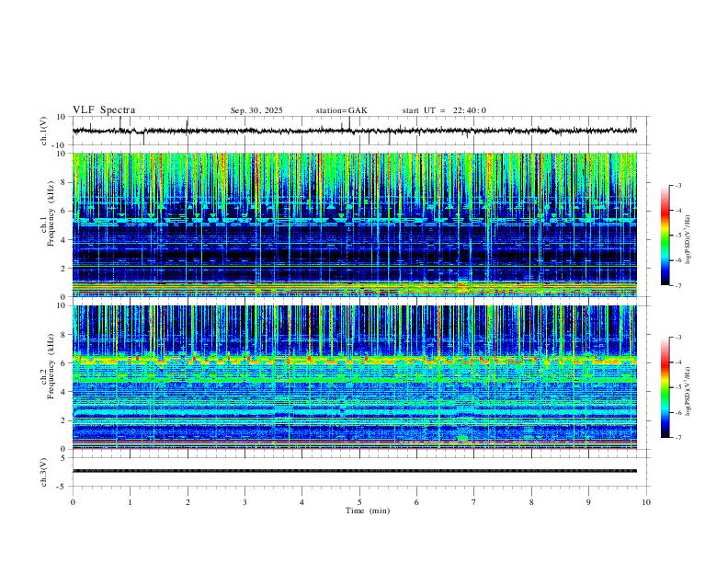
Task: Click the time axis tick label "6"
Action: (x=416, y=502)
